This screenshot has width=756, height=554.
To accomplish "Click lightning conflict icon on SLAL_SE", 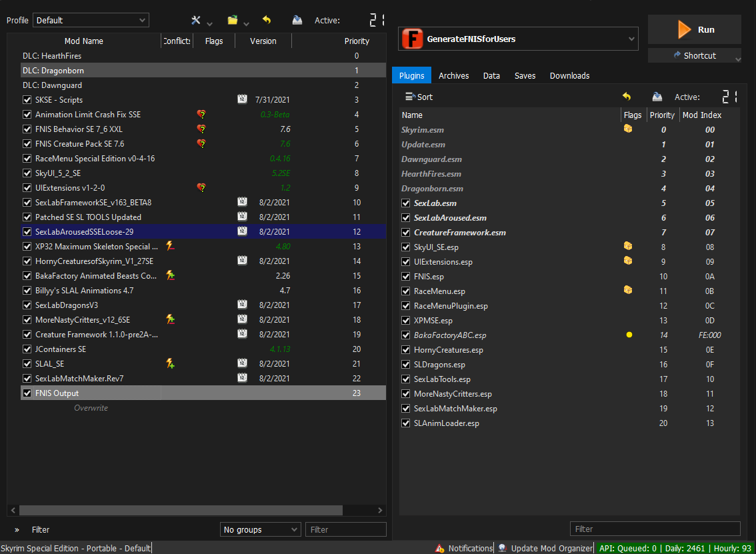I will [170, 363].
